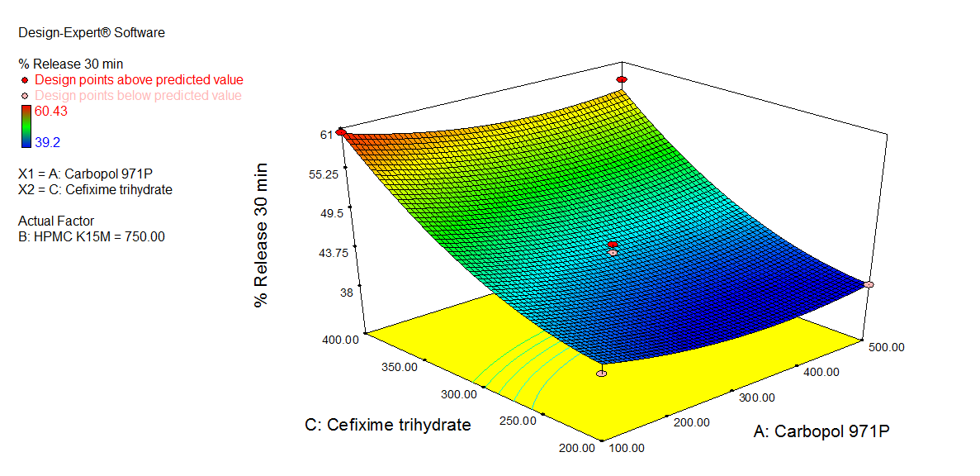Click 'Design points below predicted value' label
980x476 pixels.
click(138, 96)
